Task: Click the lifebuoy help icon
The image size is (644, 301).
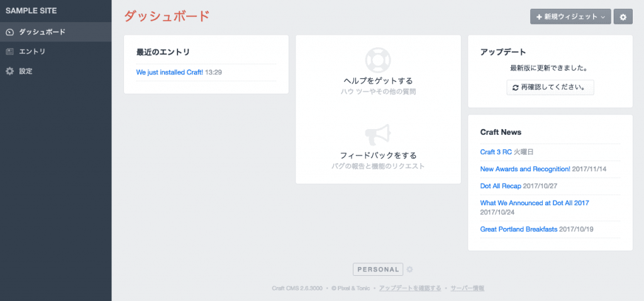Action: coord(378,60)
